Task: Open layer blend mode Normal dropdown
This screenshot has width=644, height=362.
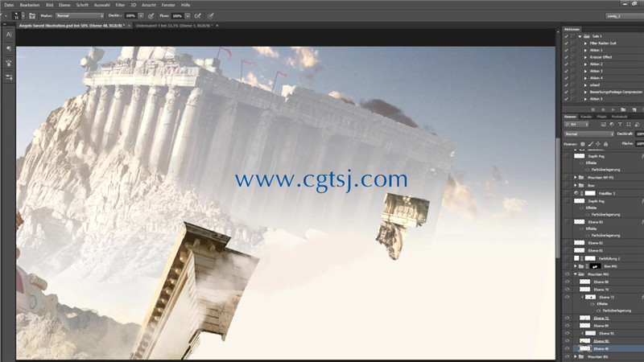Action: tap(589, 134)
